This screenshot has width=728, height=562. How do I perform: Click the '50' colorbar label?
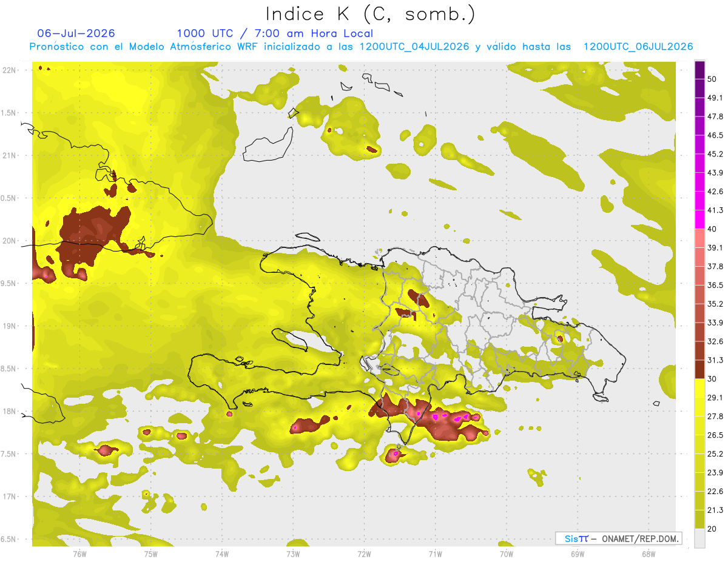coord(712,79)
